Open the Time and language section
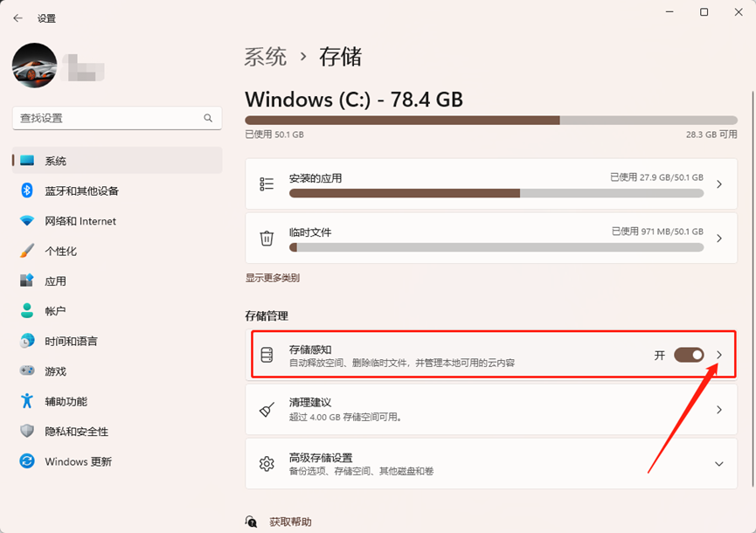 coord(71,341)
